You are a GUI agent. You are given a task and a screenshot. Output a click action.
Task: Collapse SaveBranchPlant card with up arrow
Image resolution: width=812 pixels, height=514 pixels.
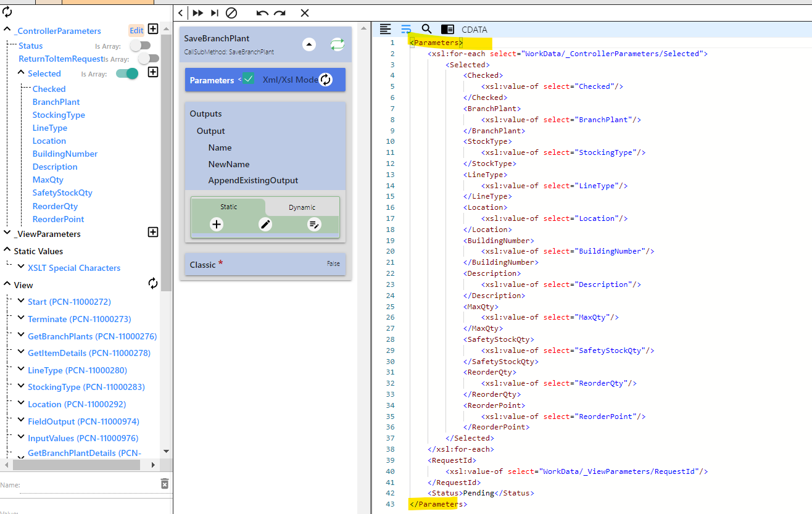pos(310,44)
